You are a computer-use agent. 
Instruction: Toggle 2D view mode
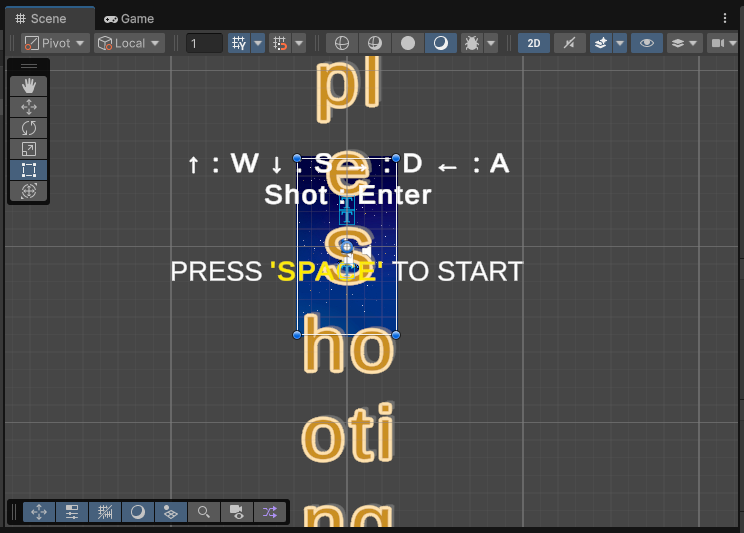click(535, 43)
